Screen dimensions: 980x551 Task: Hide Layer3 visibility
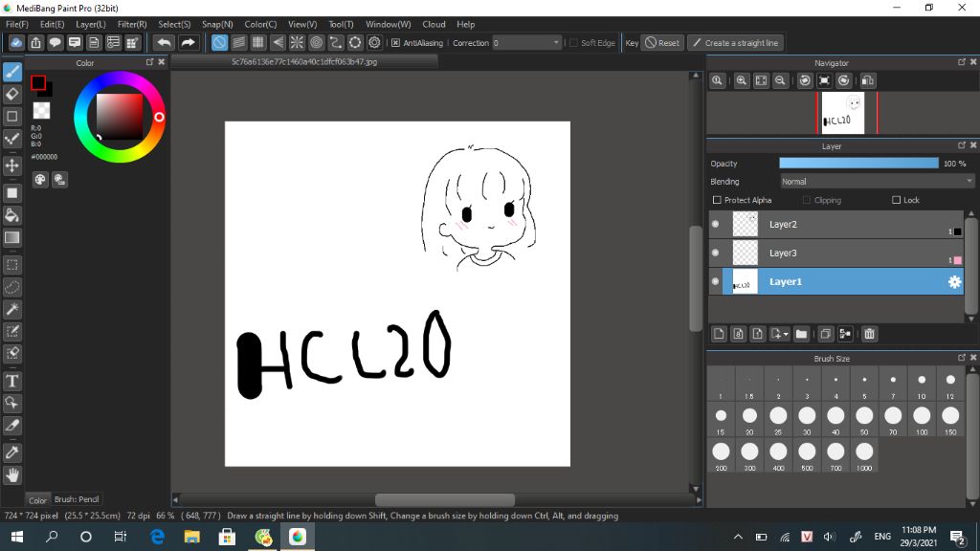[x=716, y=253]
